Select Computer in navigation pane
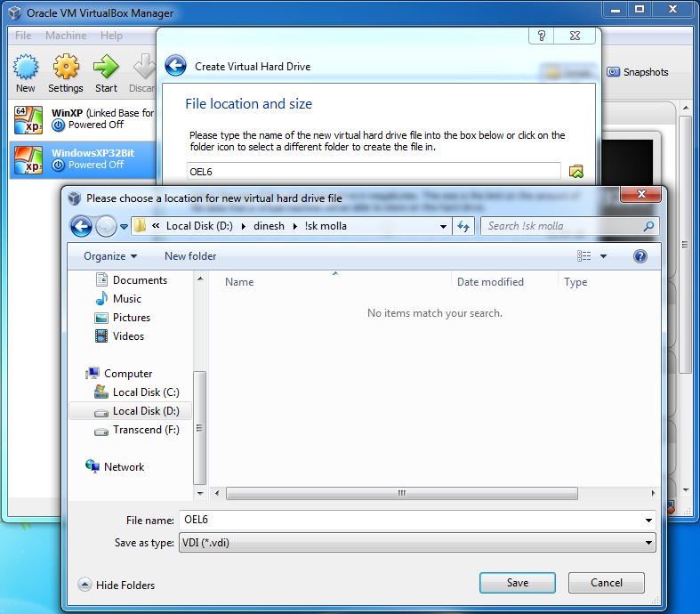The height and width of the screenshot is (614, 700). coord(119,374)
